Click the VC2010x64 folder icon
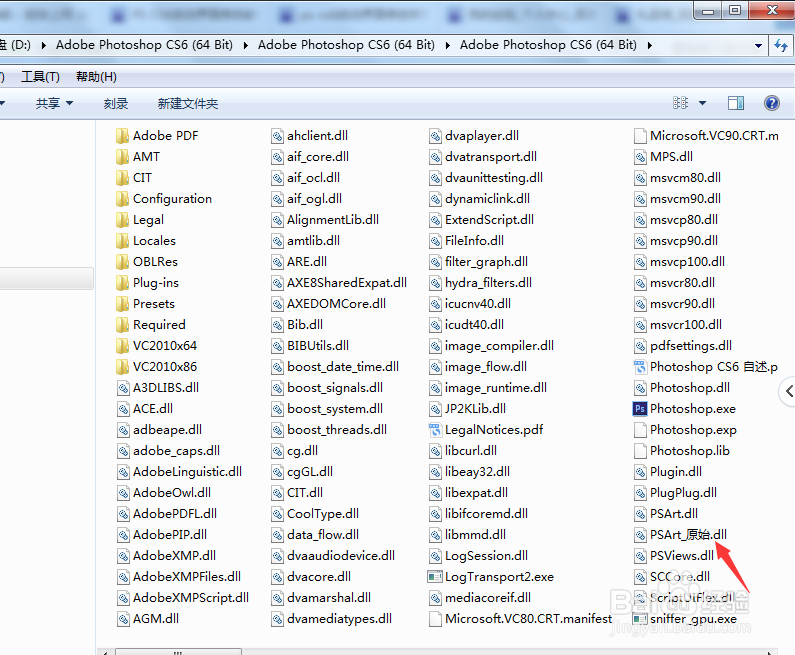 [x=122, y=346]
